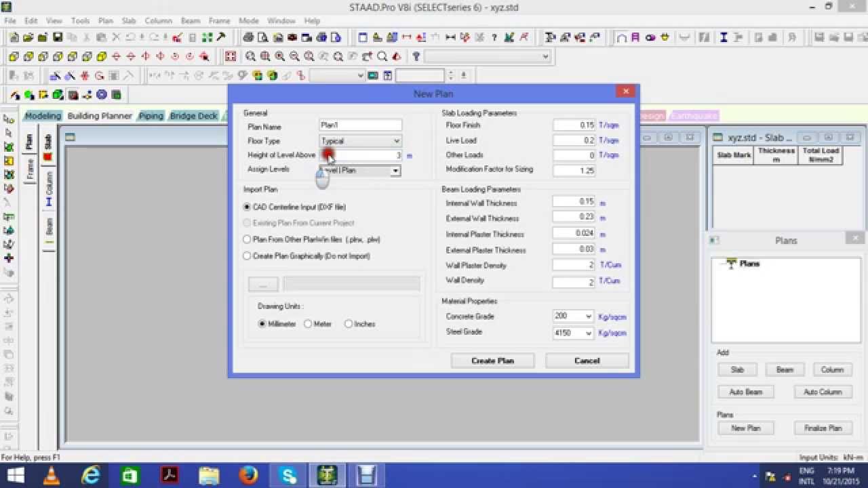This screenshot has width=868, height=488.
Task: Click the Live Load value field
Action: point(574,140)
